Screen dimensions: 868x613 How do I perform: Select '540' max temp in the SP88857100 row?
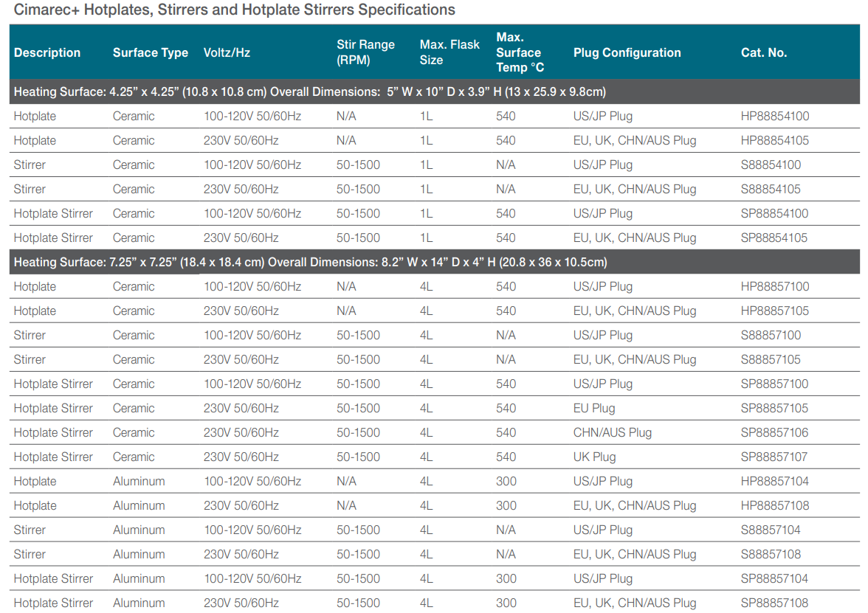click(x=506, y=384)
